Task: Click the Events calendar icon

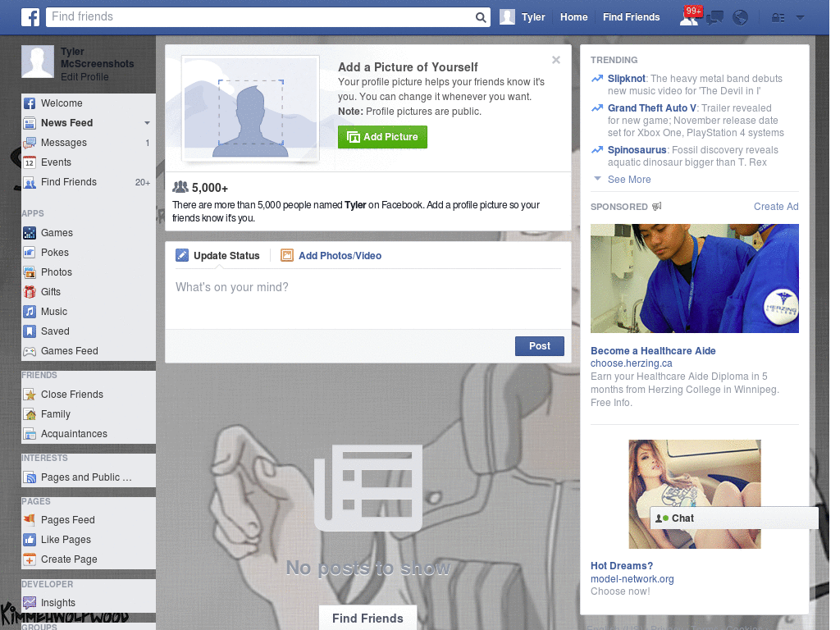Action: (x=30, y=162)
